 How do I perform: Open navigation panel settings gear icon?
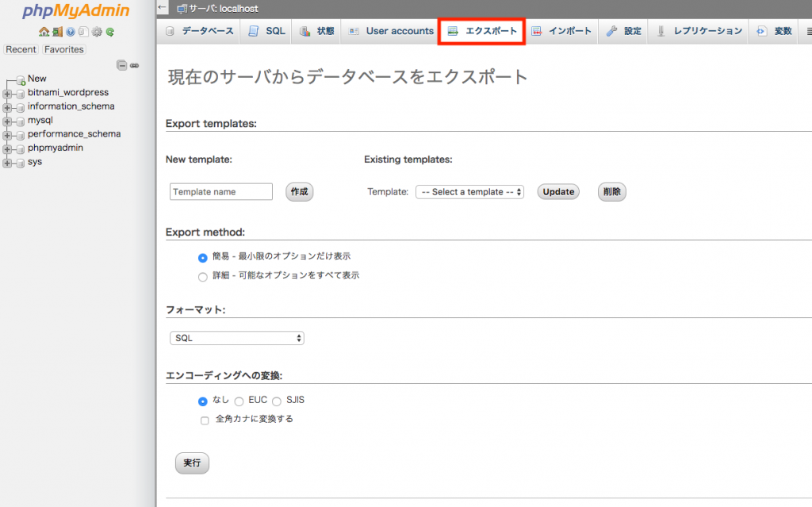click(97, 33)
